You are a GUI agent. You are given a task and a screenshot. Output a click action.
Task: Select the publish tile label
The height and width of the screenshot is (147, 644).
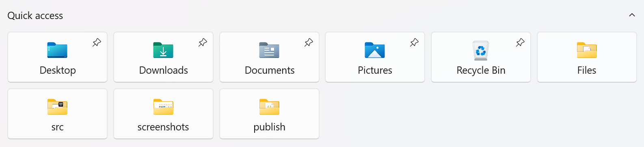coord(269,127)
